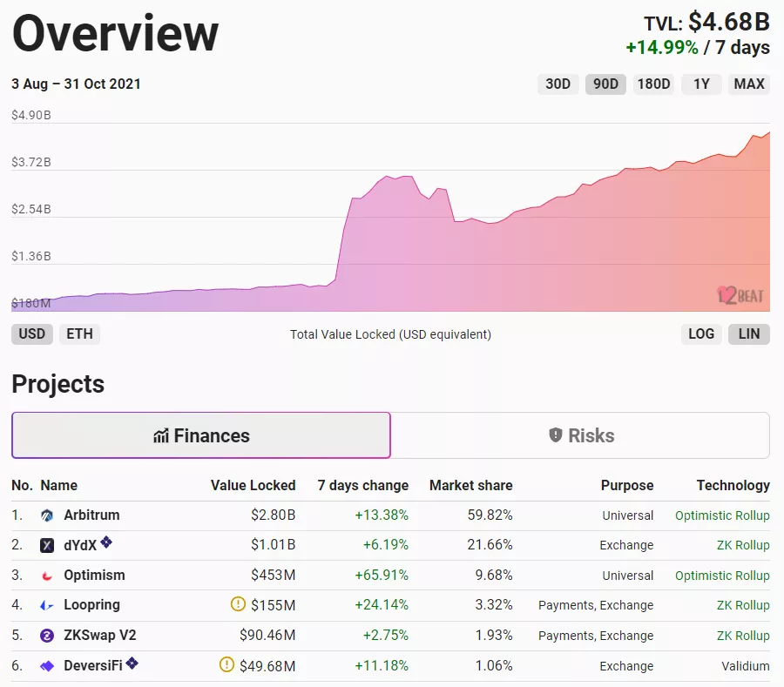
Task: Click the warning icon beside DeversiFi's value
Action: pyautogui.click(x=225, y=666)
